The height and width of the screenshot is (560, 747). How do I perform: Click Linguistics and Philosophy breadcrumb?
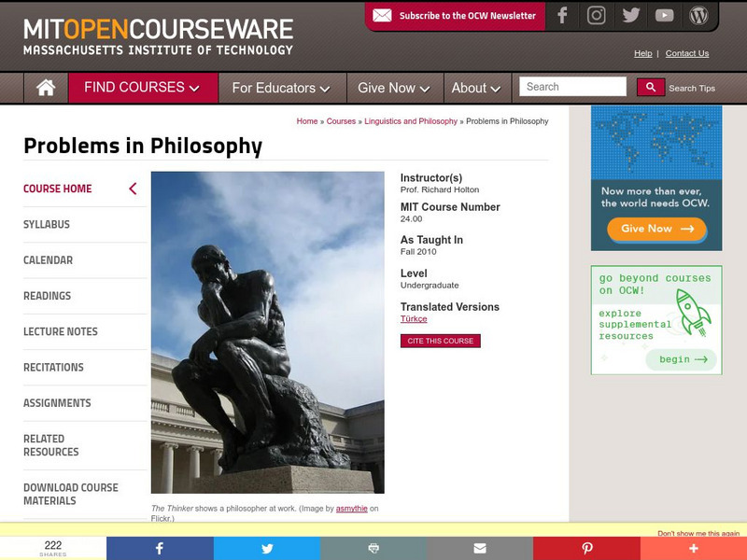point(411,121)
